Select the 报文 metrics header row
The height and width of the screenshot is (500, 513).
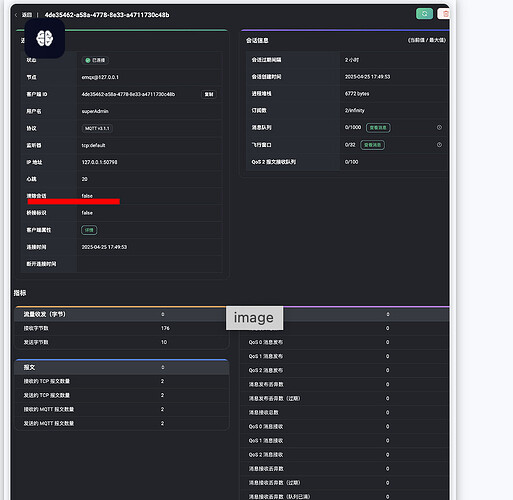[122, 367]
